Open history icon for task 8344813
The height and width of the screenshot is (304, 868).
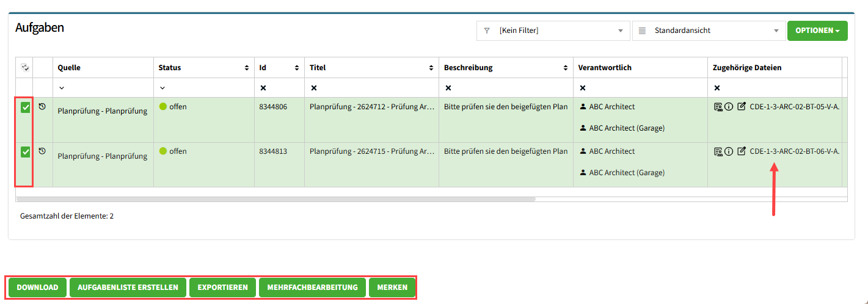pos(42,151)
